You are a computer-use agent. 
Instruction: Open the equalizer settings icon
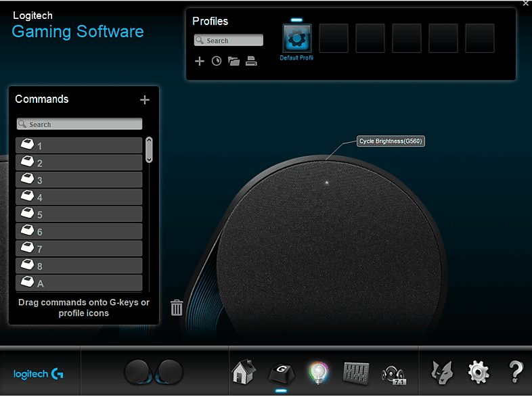356,372
